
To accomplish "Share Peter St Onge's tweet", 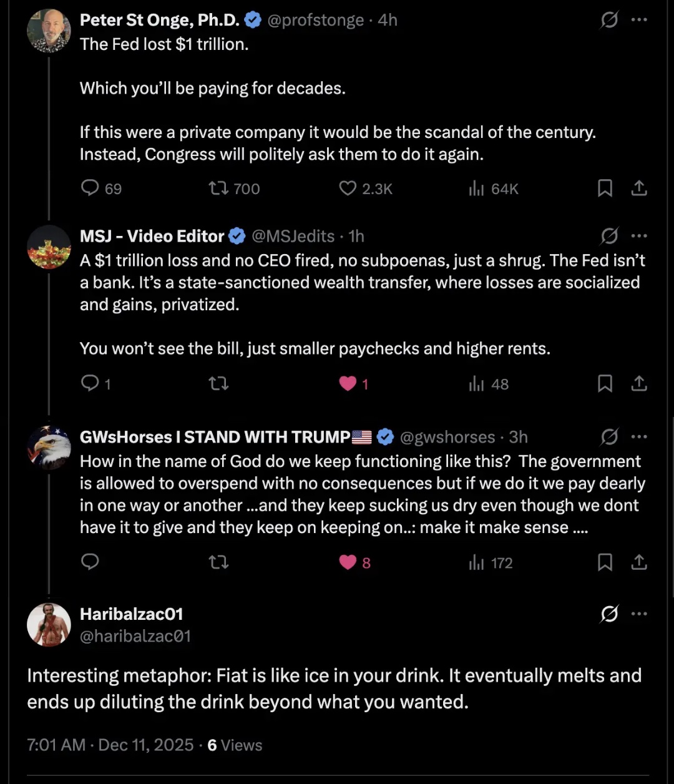I will click(639, 189).
